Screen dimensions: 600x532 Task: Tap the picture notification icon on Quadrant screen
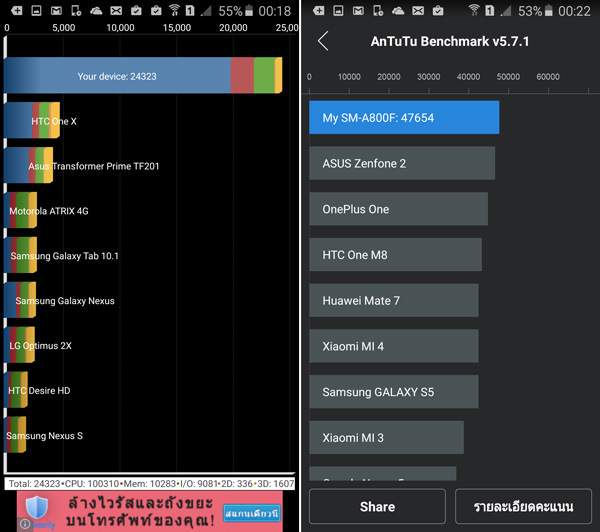[36, 11]
